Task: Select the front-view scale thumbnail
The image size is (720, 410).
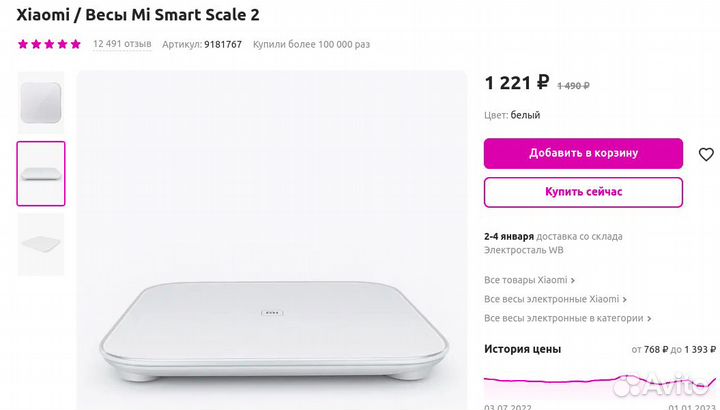Action: tap(41, 173)
